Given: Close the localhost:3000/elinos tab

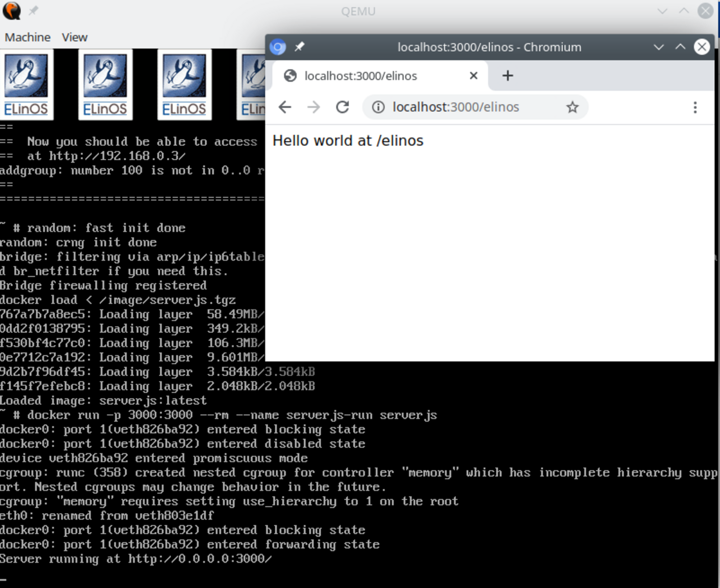Looking at the screenshot, I should (x=473, y=76).
